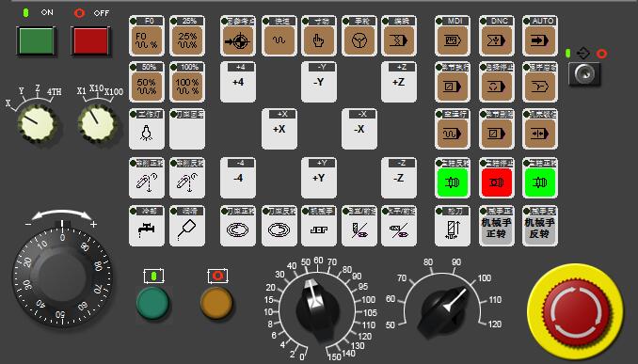The width and height of the screenshot is (638, 364).
Task: Turn the program protect key switch
Action: pos(583,73)
